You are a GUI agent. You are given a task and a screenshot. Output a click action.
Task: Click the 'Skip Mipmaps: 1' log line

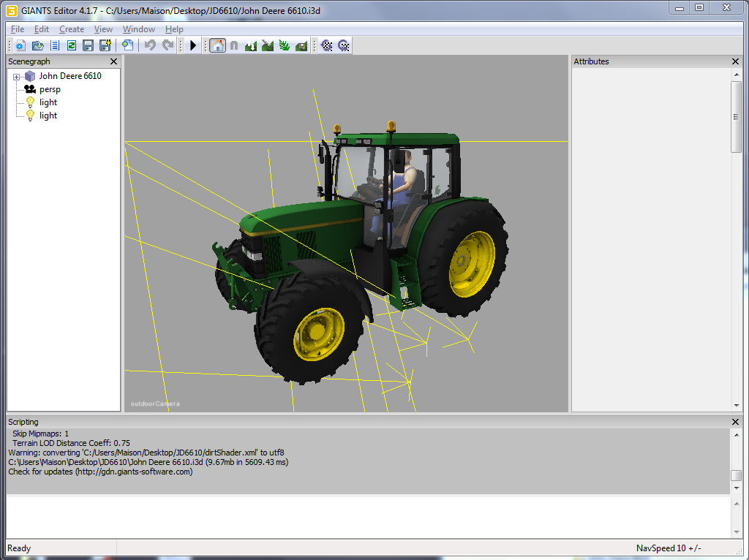pos(41,434)
